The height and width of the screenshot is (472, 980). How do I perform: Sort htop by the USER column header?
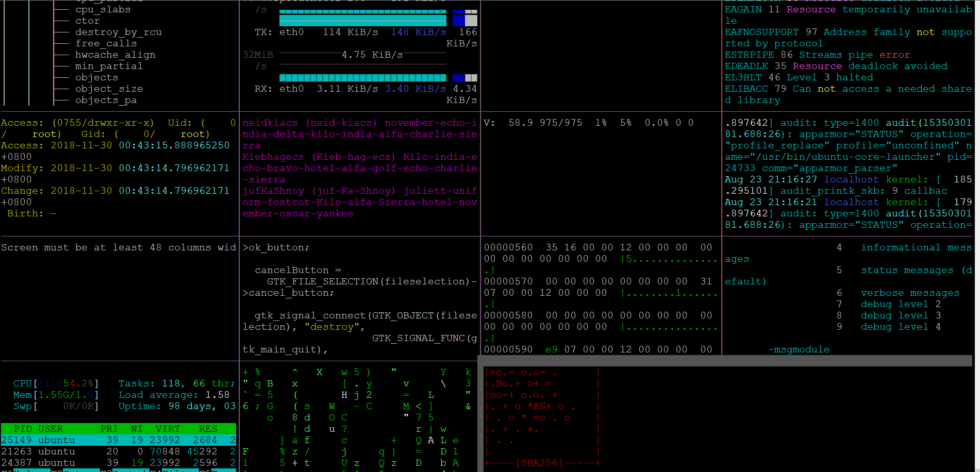pos(50,429)
